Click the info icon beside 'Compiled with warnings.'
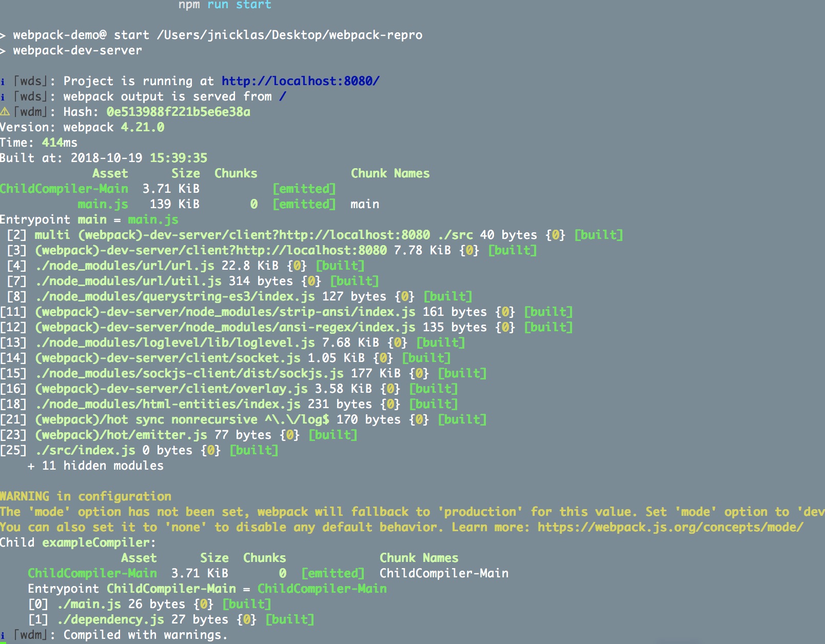 click(3, 635)
